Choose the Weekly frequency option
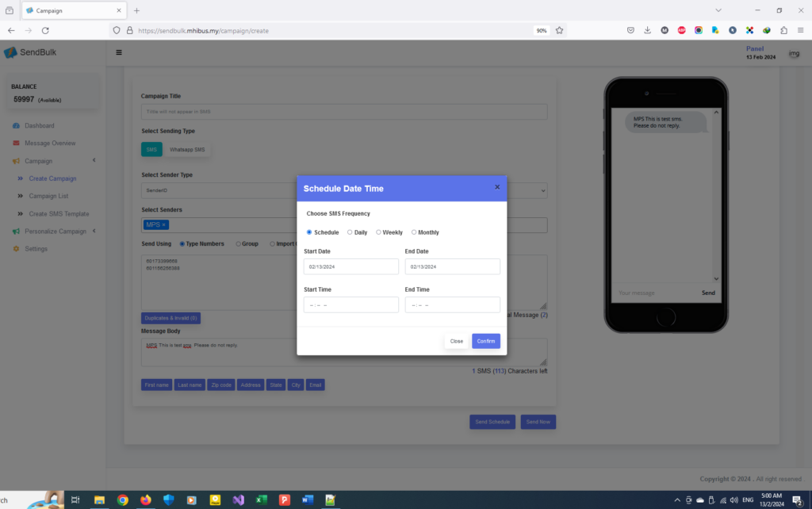This screenshot has width=812, height=509. click(x=379, y=232)
